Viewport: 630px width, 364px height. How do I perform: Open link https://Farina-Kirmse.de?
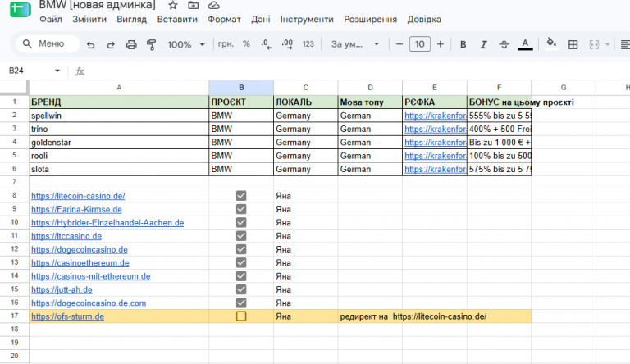pos(76,209)
